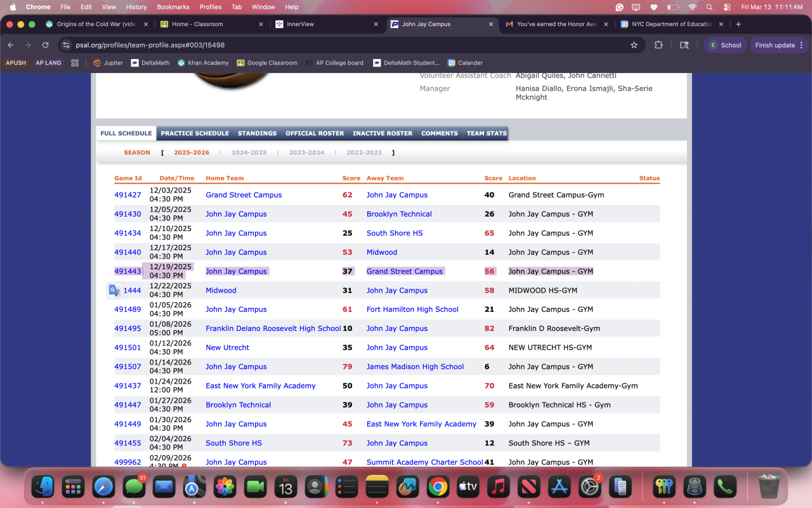Click the Google Translate floating icon

tap(115, 291)
